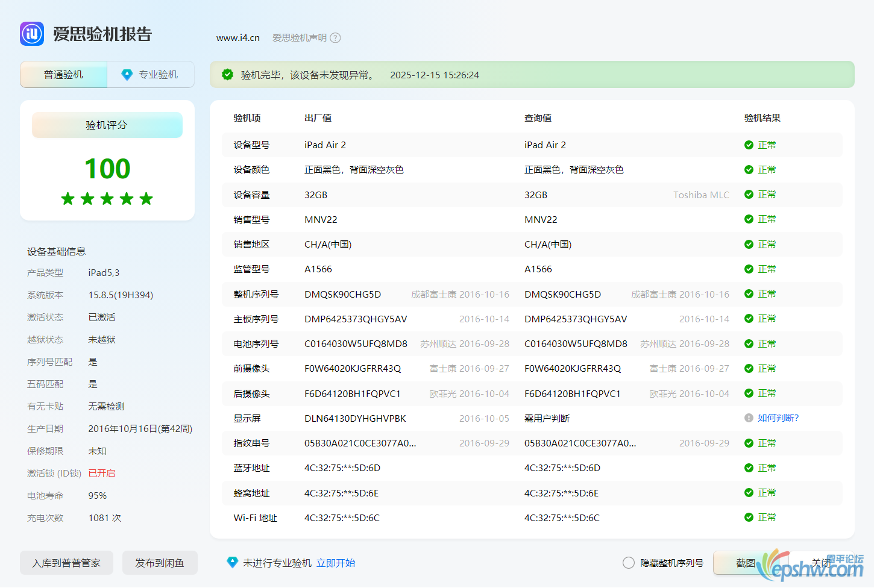The image size is (874, 588).
Task: Open the 立即开始 link
Action: point(336,563)
